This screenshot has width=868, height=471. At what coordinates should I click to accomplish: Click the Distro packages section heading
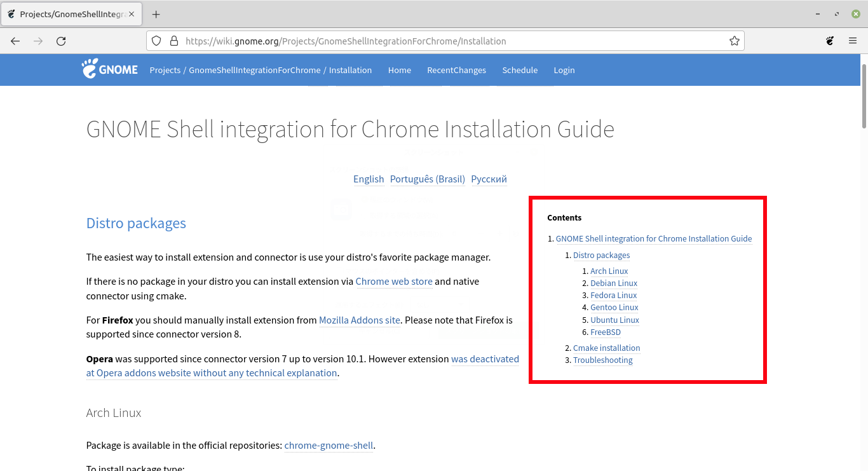coord(136,223)
